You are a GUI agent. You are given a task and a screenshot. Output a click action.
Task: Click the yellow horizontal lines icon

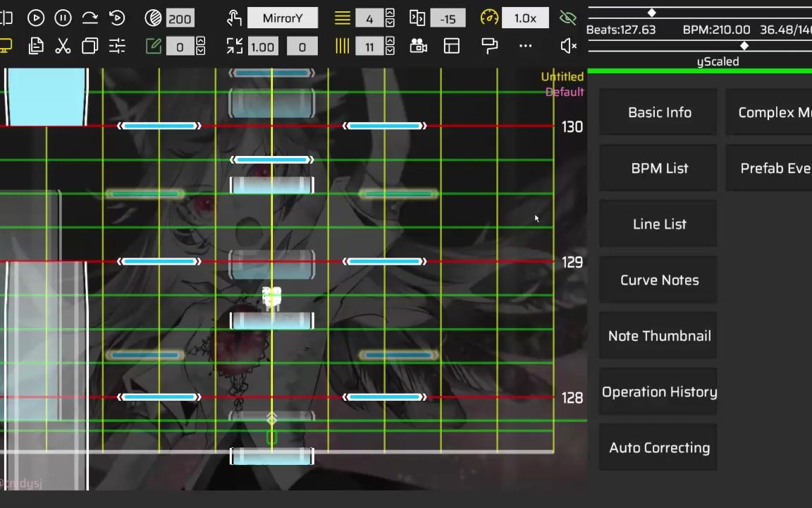tap(342, 18)
